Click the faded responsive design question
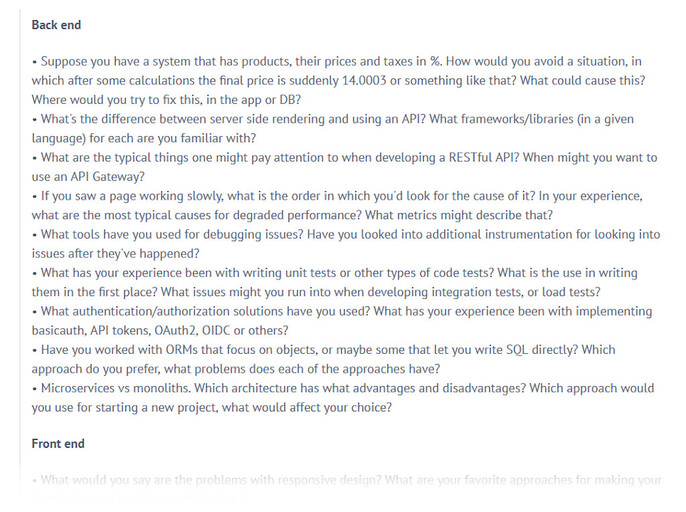The width and height of the screenshot is (686, 512). pyautogui.click(x=346, y=480)
